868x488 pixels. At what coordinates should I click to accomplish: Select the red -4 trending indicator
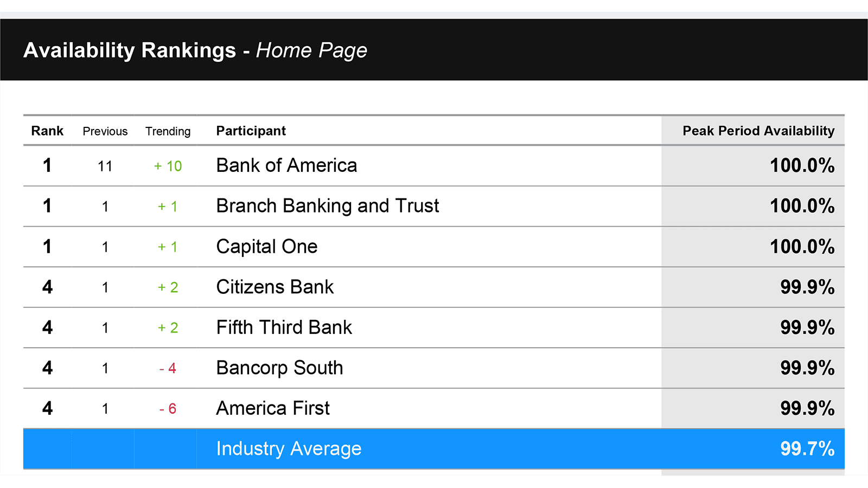[x=168, y=368]
